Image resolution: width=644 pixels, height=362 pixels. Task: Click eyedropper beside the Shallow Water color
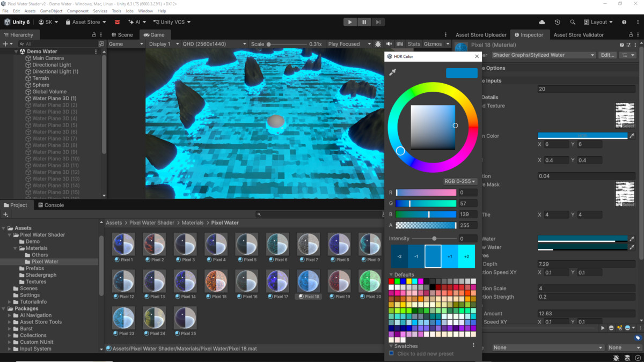[x=632, y=247]
